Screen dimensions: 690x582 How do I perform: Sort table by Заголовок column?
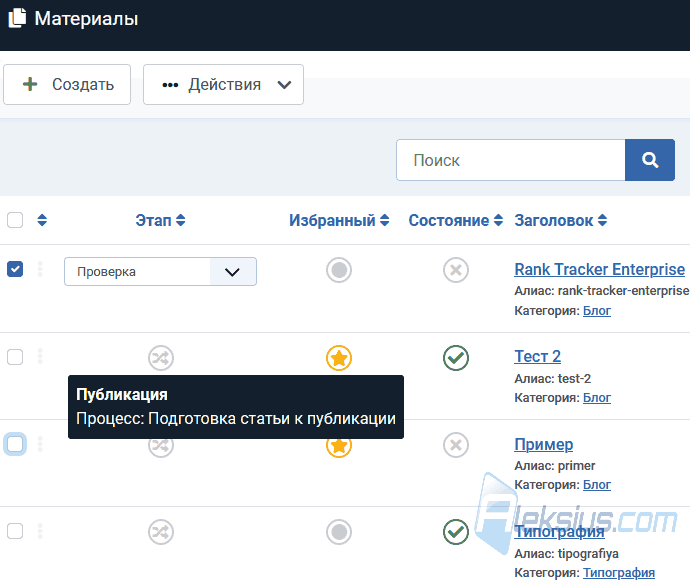(x=561, y=220)
